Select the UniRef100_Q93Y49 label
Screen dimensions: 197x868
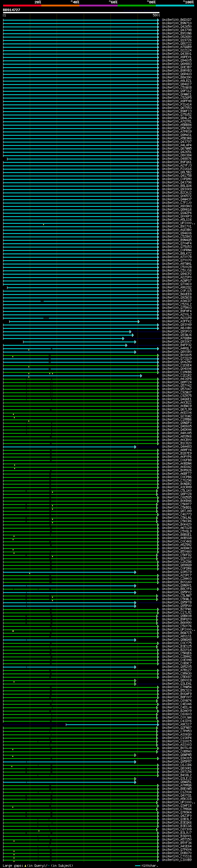[x=177, y=325]
